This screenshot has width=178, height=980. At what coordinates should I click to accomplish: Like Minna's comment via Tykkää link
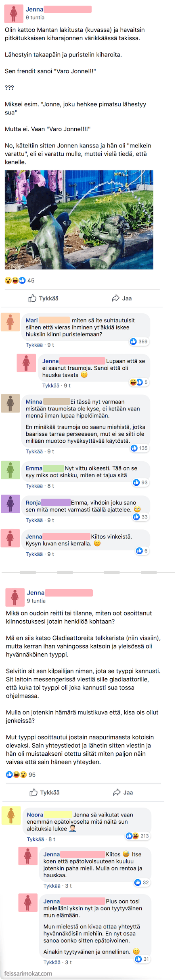(34, 452)
